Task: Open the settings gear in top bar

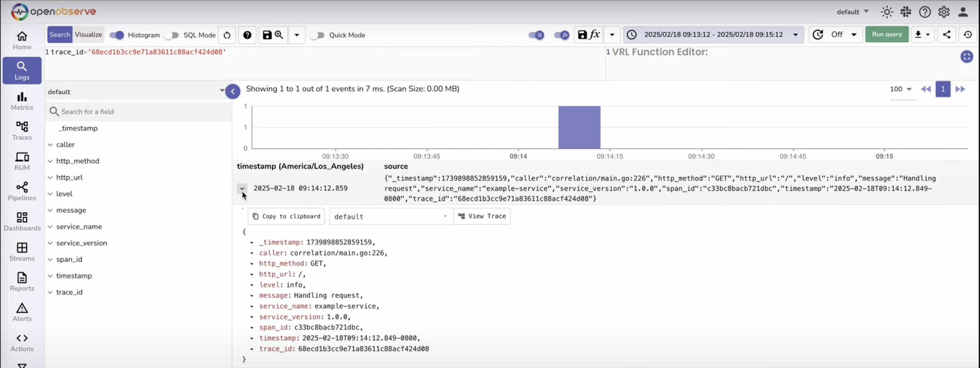Action: click(944, 12)
